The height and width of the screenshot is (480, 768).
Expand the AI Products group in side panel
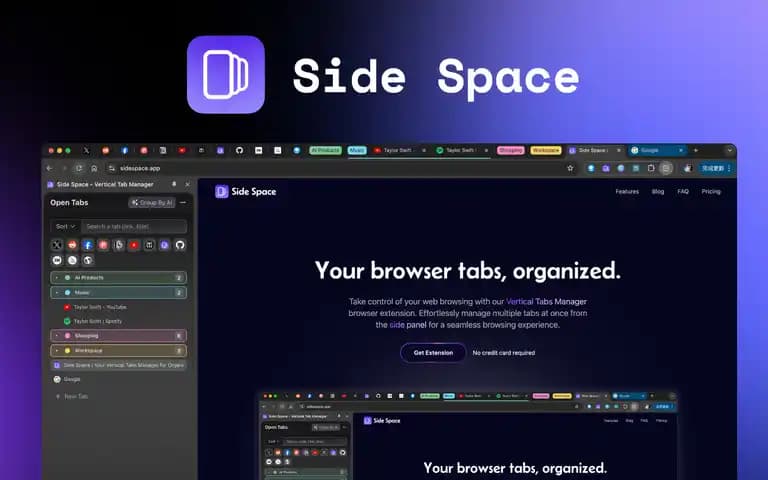pos(118,278)
